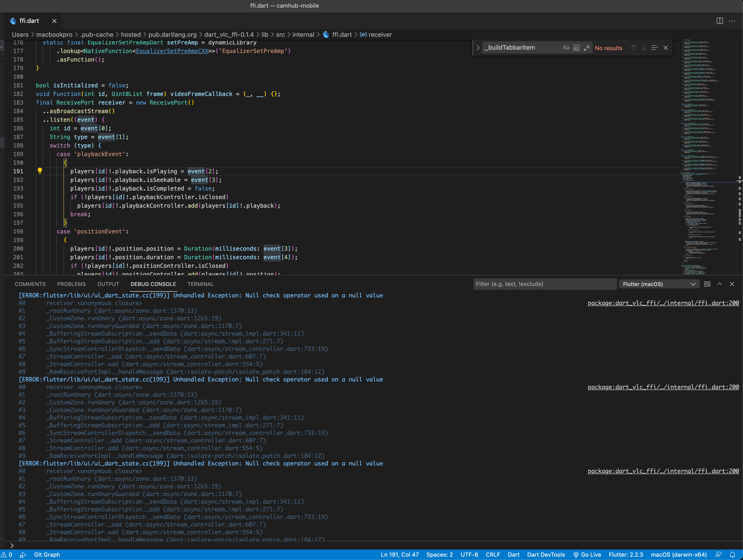
Task: Click Find in Selection icon
Action: click(654, 48)
